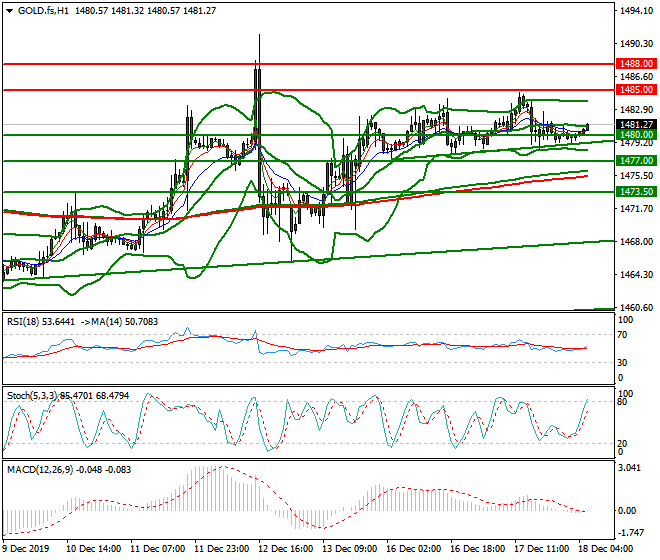Select the 1468.00 price scale value
Image resolution: width=660 pixels, height=560 pixels.
tap(636, 242)
